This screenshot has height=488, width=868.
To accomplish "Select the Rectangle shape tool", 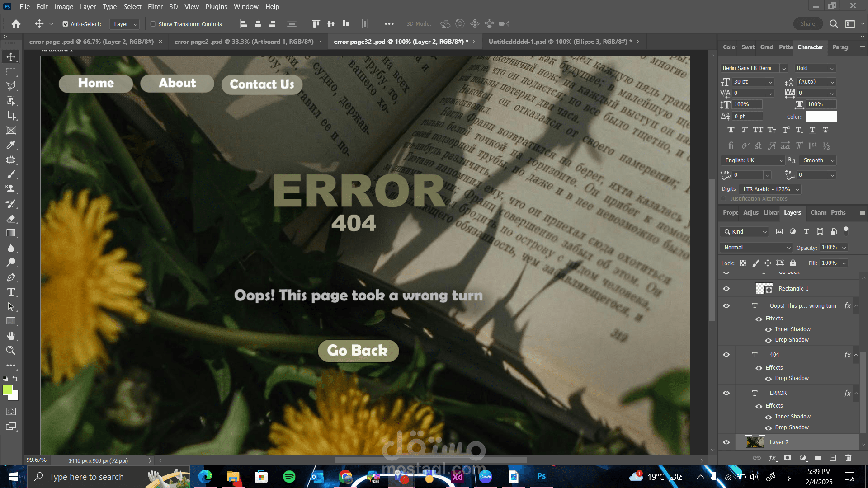I will pyautogui.click(x=11, y=321).
